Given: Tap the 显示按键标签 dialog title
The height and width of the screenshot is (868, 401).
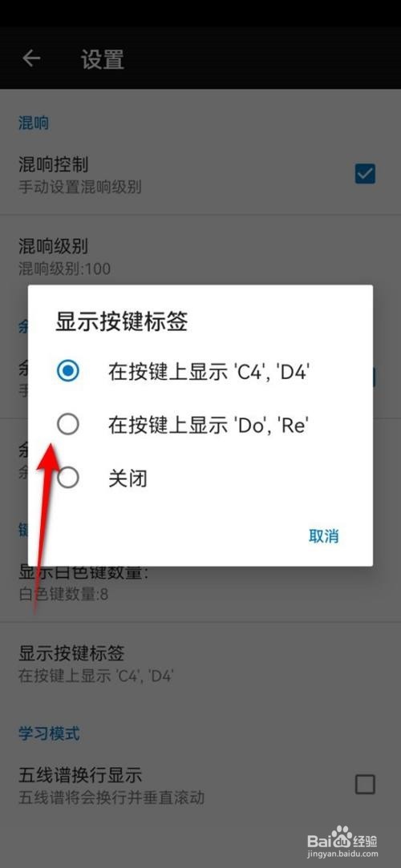Looking at the screenshot, I should (x=121, y=321).
